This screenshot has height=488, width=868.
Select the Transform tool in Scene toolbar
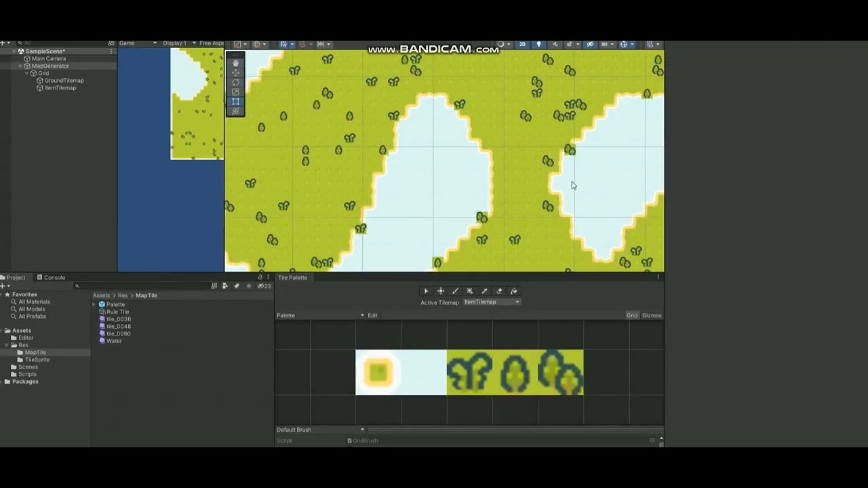(235, 111)
